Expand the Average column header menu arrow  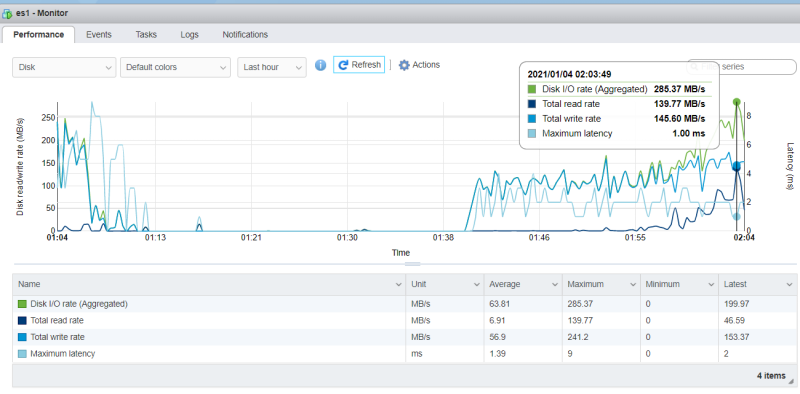click(555, 285)
